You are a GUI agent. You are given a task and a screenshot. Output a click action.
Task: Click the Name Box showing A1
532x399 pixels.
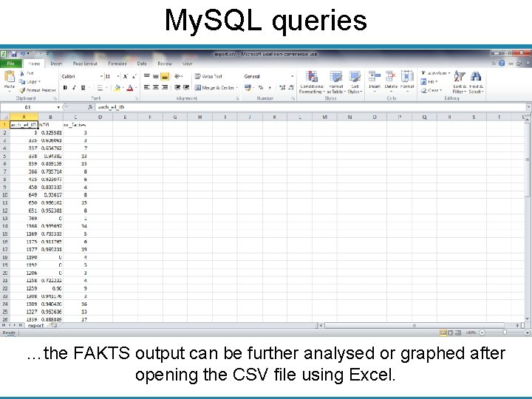[29, 107]
